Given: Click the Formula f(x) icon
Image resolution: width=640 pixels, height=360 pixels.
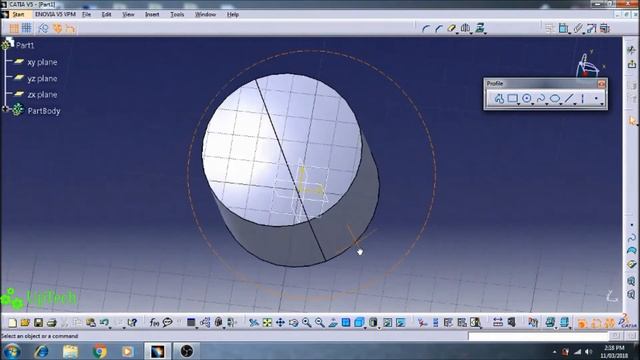Looking at the screenshot, I should point(154,323).
